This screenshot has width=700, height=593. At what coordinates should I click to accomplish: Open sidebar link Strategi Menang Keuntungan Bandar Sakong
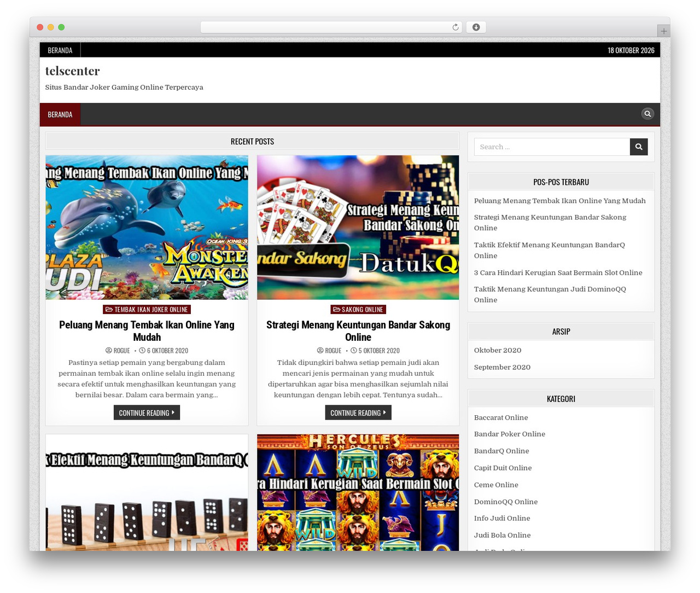pos(550,223)
